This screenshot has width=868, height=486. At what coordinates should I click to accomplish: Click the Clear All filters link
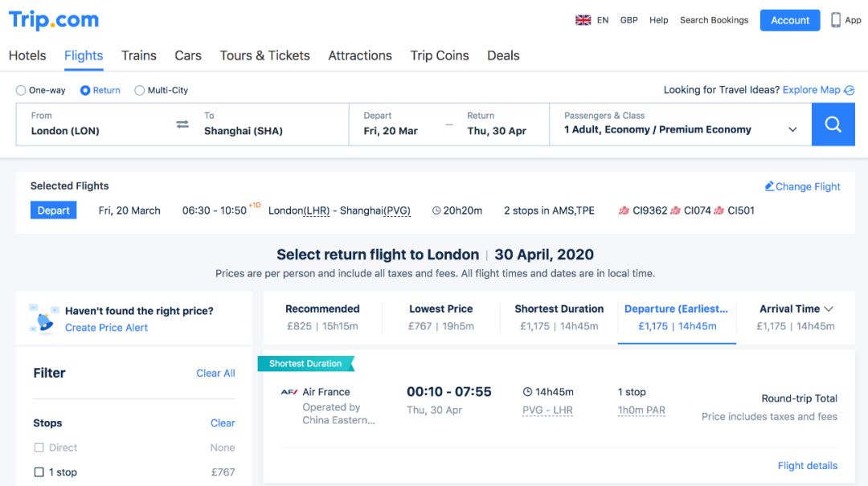[215, 374]
